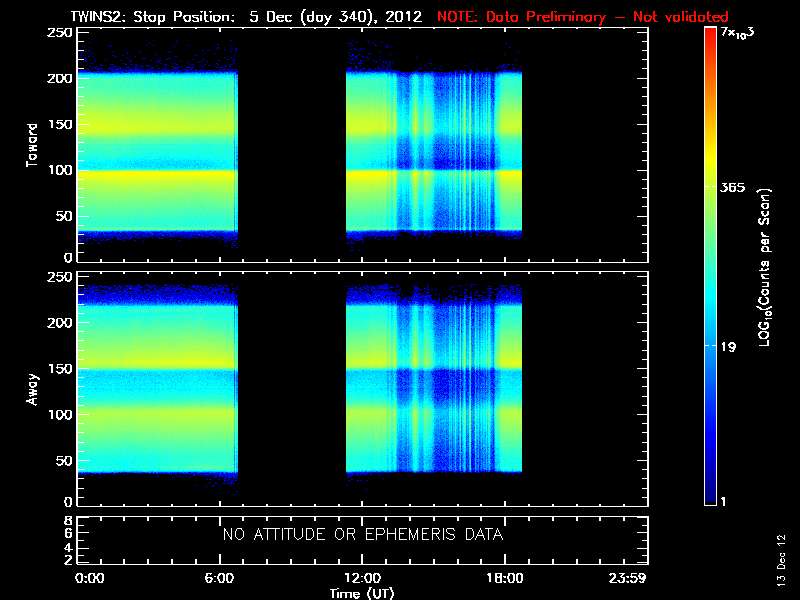Select the 'NO ATTITUDE OR EPHEMERIS DATA' message
Image resolution: width=800 pixels, height=600 pixels.
coord(362,535)
